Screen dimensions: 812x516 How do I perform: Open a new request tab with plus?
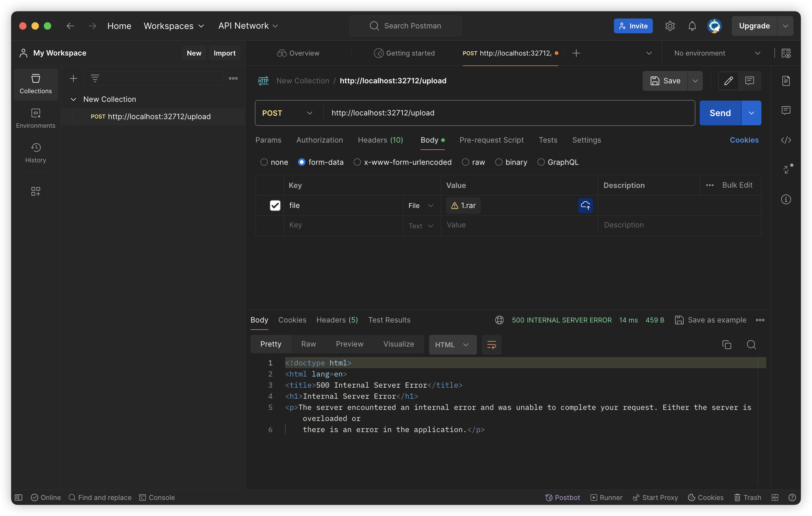[x=576, y=53]
